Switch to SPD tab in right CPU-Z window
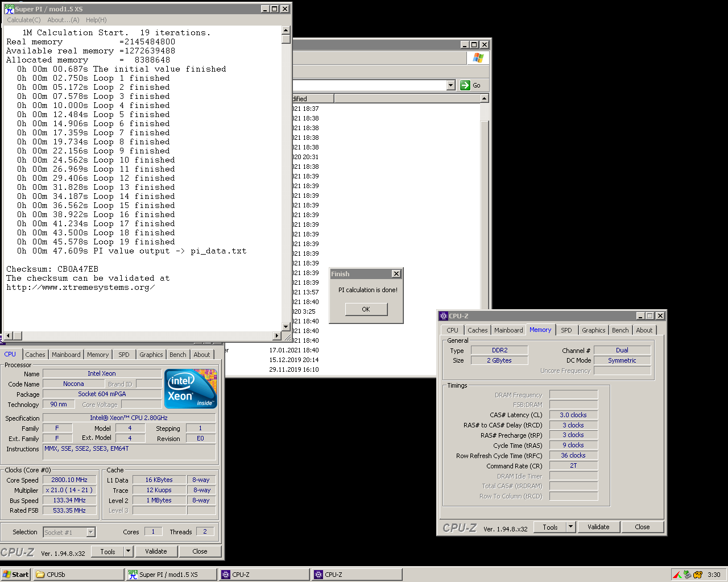 coord(566,330)
